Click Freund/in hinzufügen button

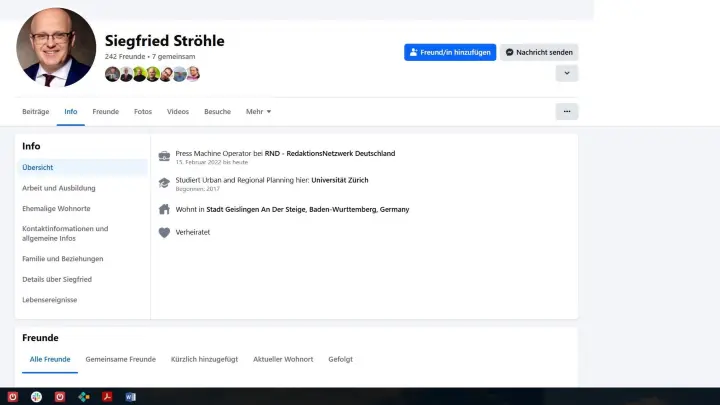[x=449, y=52]
